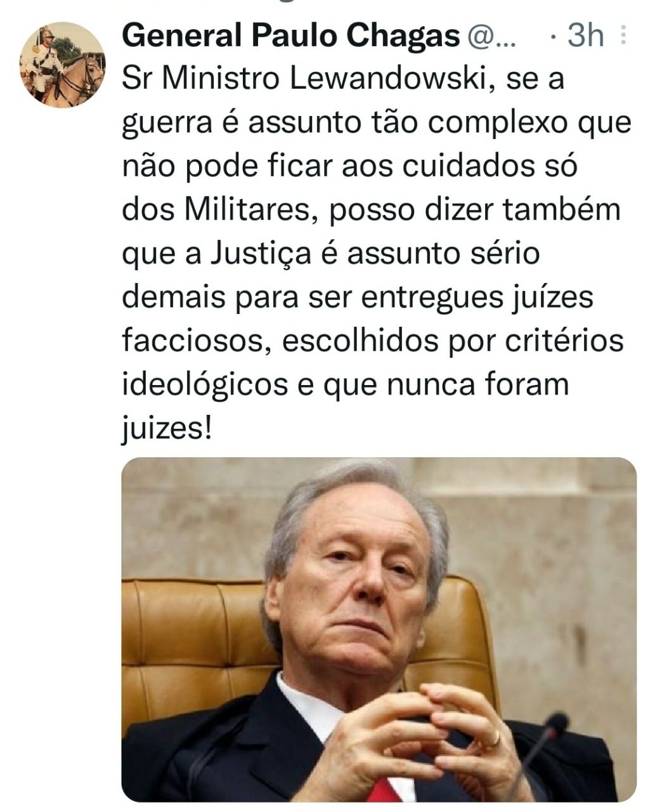
Task: Click the red tie in the attached photo
Action: pos(385,790)
